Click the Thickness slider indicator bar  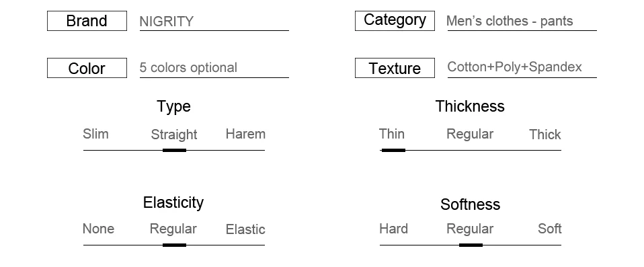coord(393,151)
